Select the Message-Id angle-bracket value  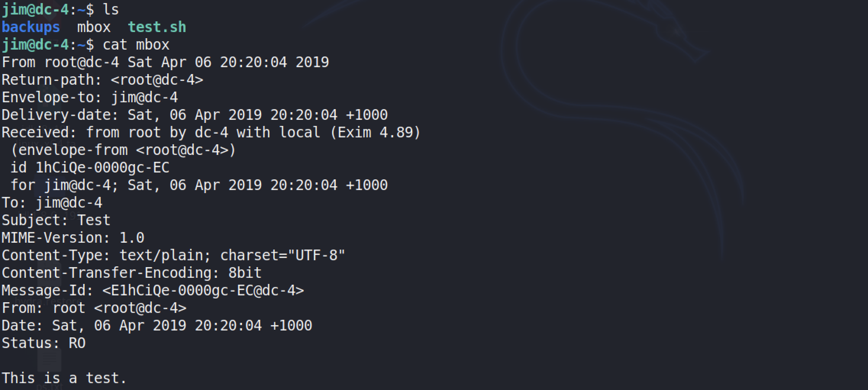pos(203,290)
